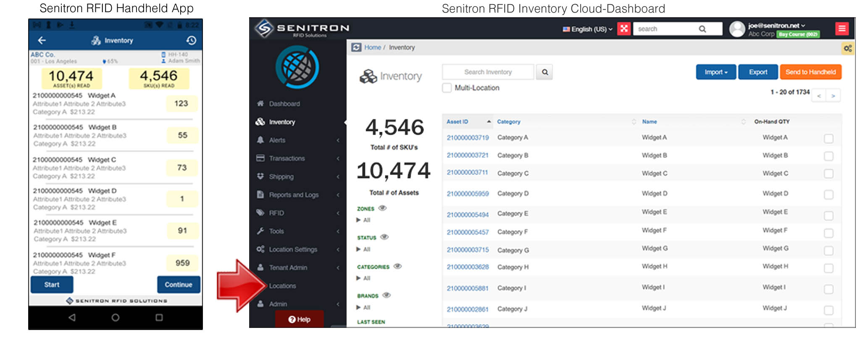Click the user avatar icon
This screenshot has width=868, height=338.
pyautogui.click(x=737, y=29)
